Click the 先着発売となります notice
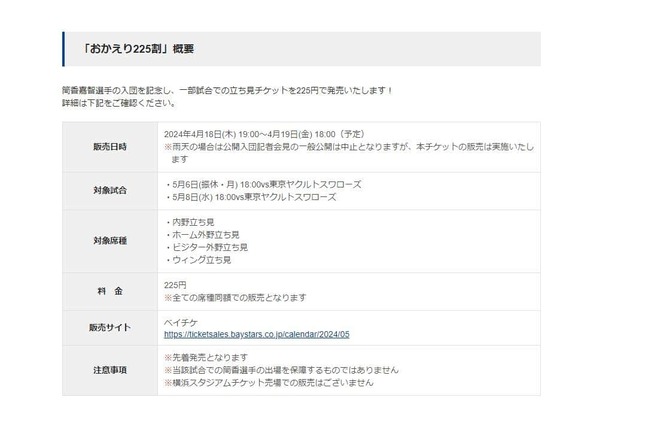 pyautogui.click(x=207, y=357)
